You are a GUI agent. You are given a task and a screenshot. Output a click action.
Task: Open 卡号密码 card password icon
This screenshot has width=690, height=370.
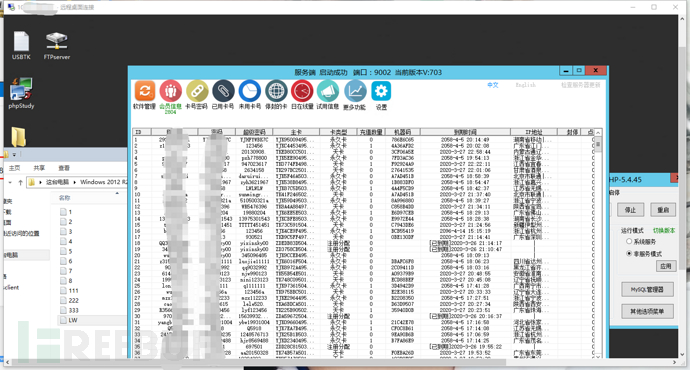tap(197, 91)
